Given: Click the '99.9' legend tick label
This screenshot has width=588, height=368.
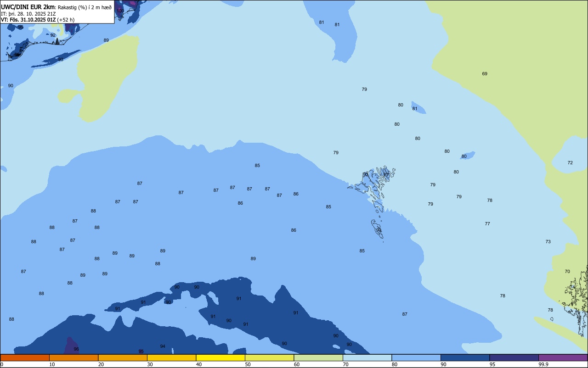Looking at the screenshot, I should pos(543,364).
